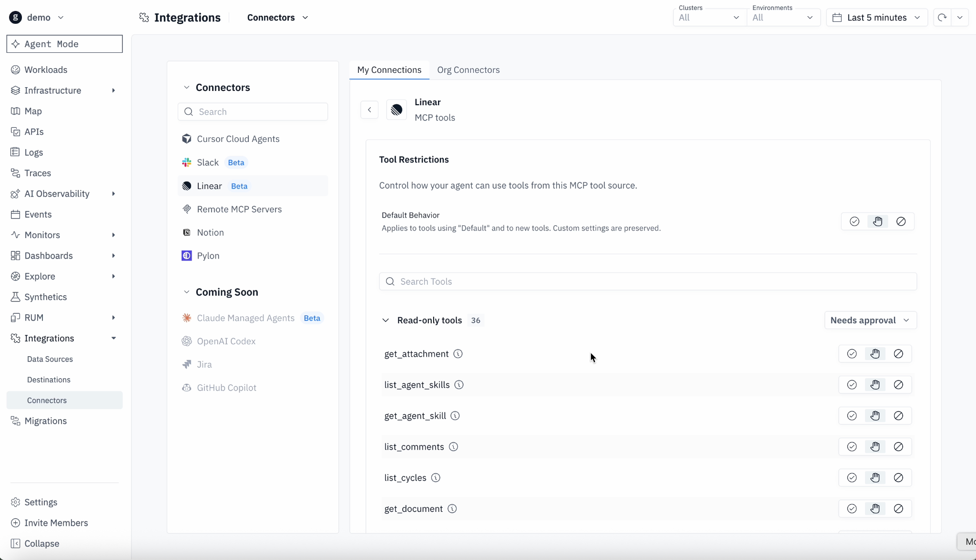Open the Pylon connector
The width and height of the screenshot is (976, 560).
(x=253, y=256)
